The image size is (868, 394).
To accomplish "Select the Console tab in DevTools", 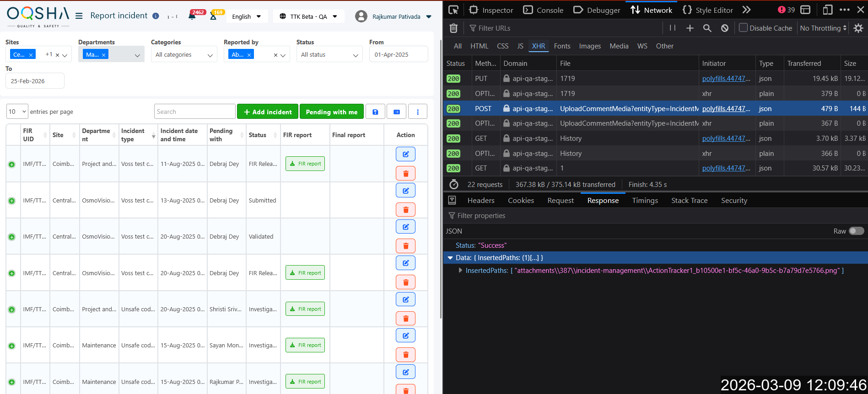I will [x=544, y=10].
